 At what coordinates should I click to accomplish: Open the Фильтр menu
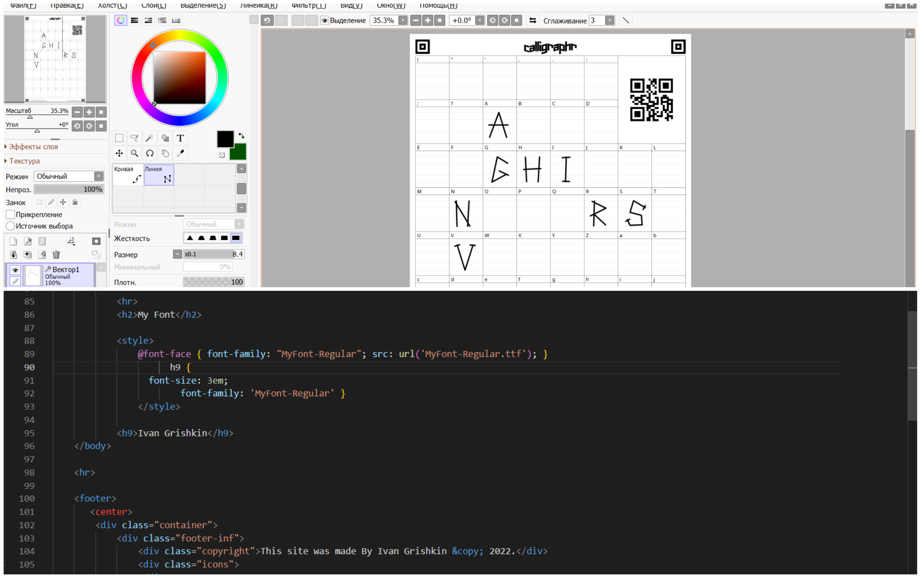(x=309, y=5)
